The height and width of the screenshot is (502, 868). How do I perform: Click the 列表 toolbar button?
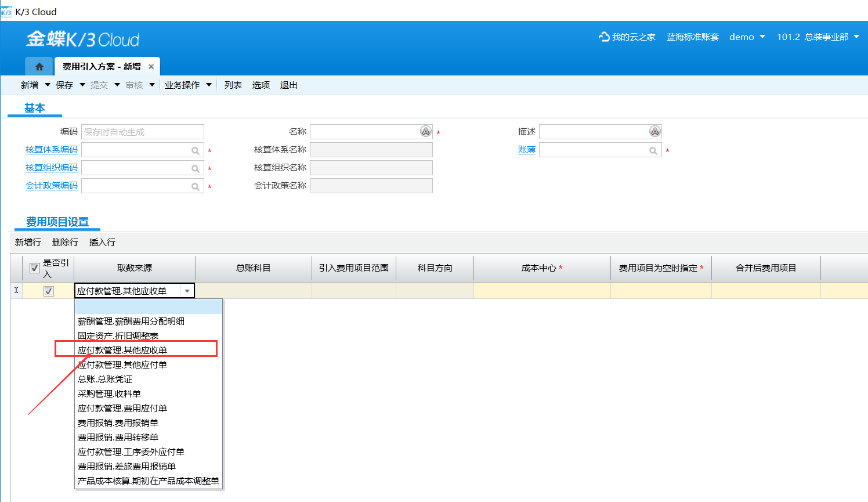click(233, 85)
